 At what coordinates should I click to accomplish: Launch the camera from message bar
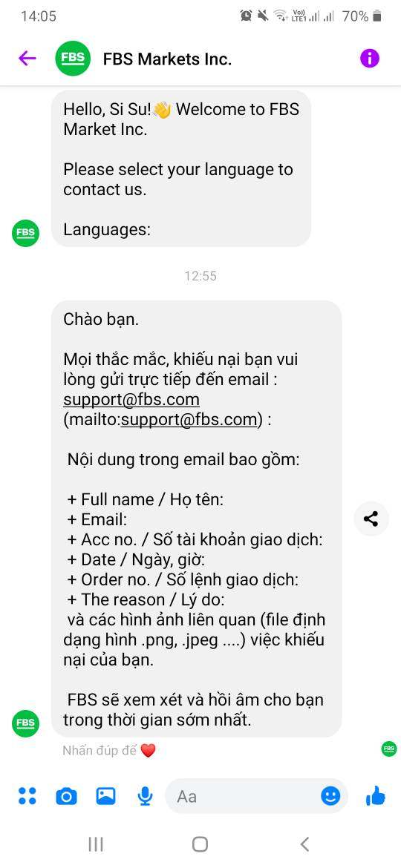tap(67, 796)
